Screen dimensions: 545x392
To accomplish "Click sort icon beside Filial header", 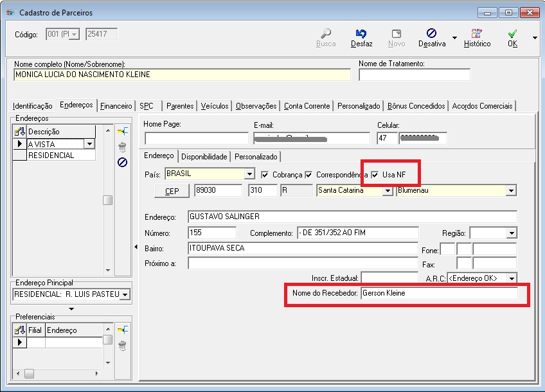I will point(20,330).
